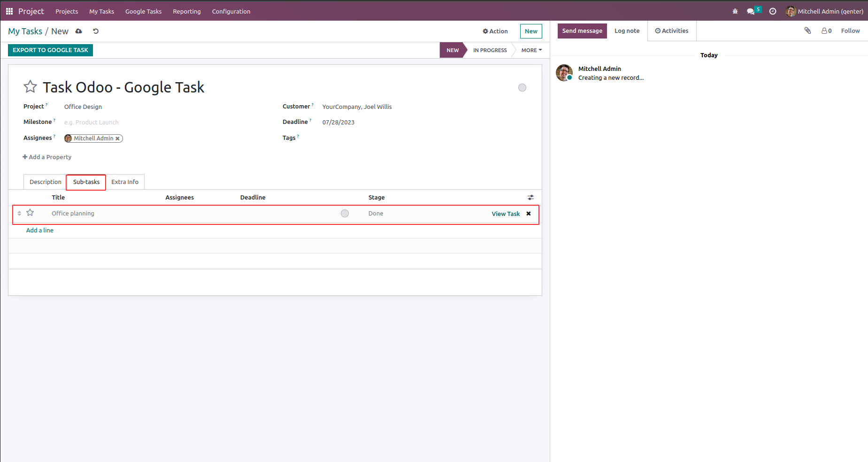Open the My Tasks menu
The image size is (868, 462).
(x=102, y=11)
